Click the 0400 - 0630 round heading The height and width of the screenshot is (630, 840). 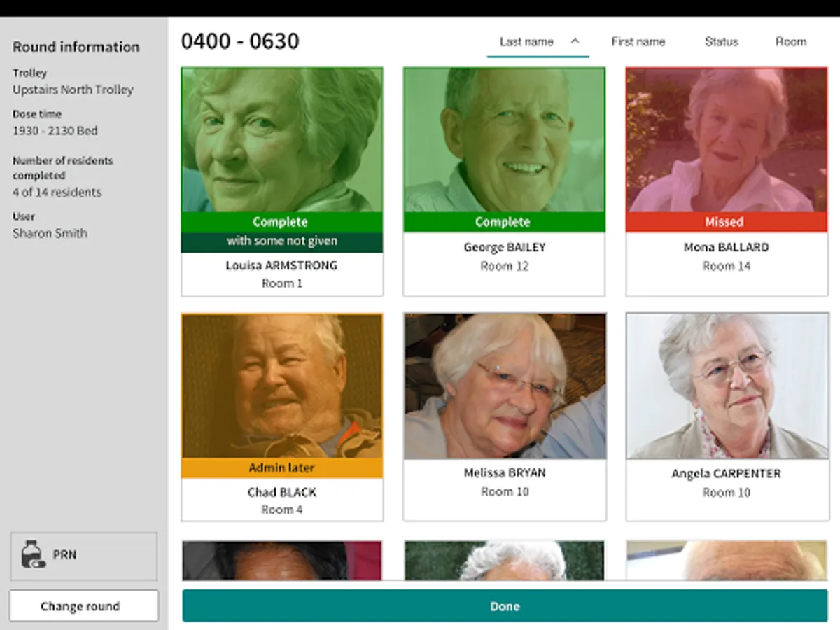click(x=240, y=41)
